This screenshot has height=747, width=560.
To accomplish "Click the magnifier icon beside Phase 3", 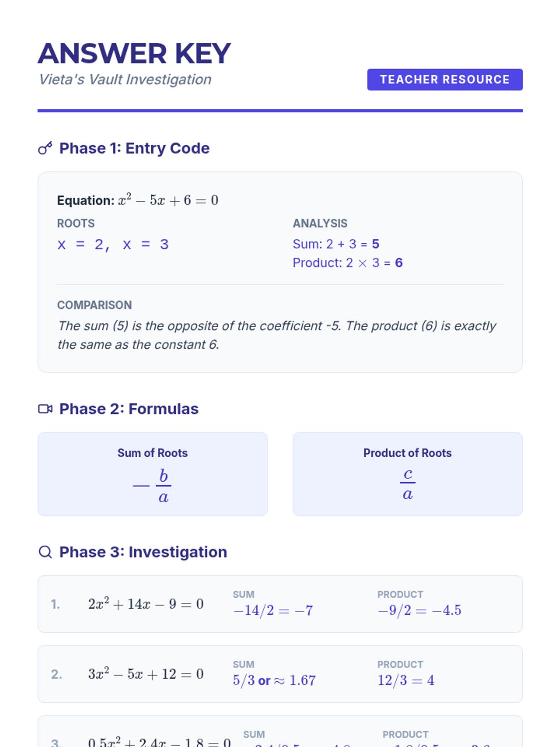I will click(x=45, y=552).
